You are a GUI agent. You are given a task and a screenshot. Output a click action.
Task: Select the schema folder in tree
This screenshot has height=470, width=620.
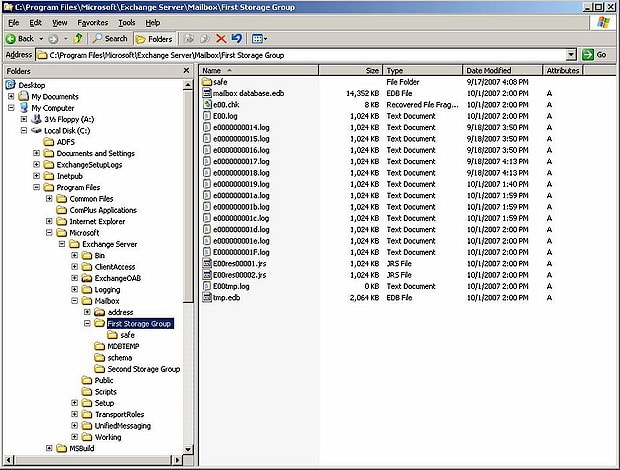click(113, 357)
